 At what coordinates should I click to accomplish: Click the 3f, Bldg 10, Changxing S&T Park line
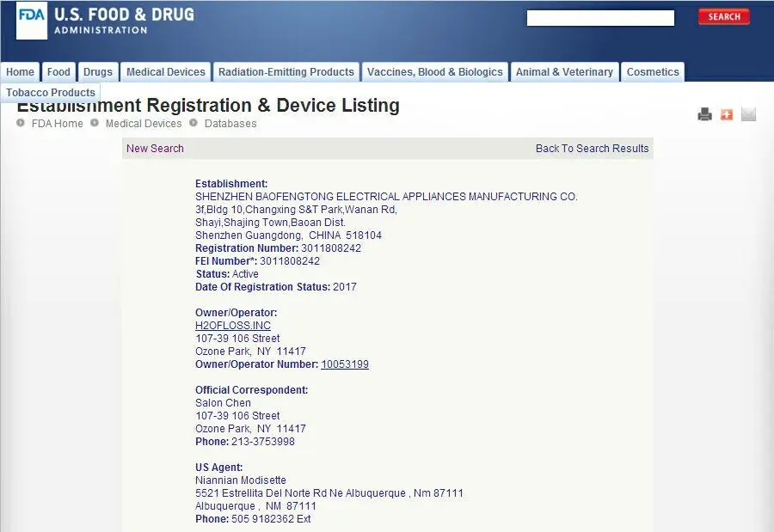tap(296, 210)
